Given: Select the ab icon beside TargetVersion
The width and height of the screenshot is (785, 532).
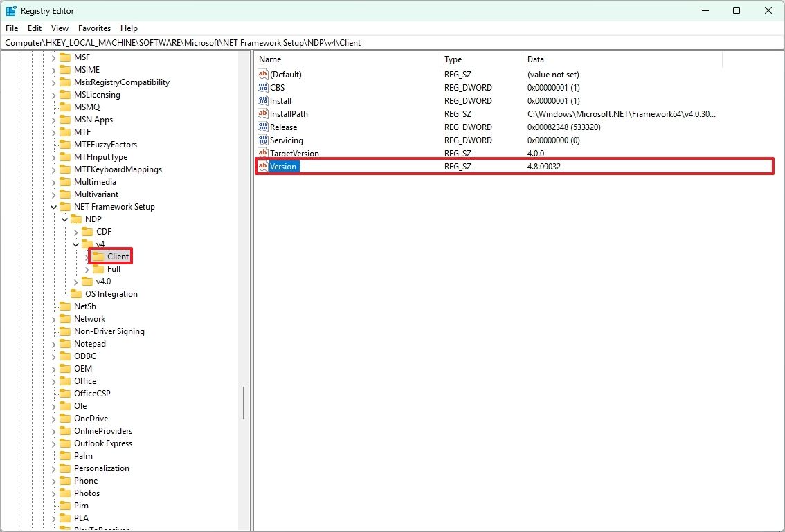Looking at the screenshot, I should click(x=262, y=153).
